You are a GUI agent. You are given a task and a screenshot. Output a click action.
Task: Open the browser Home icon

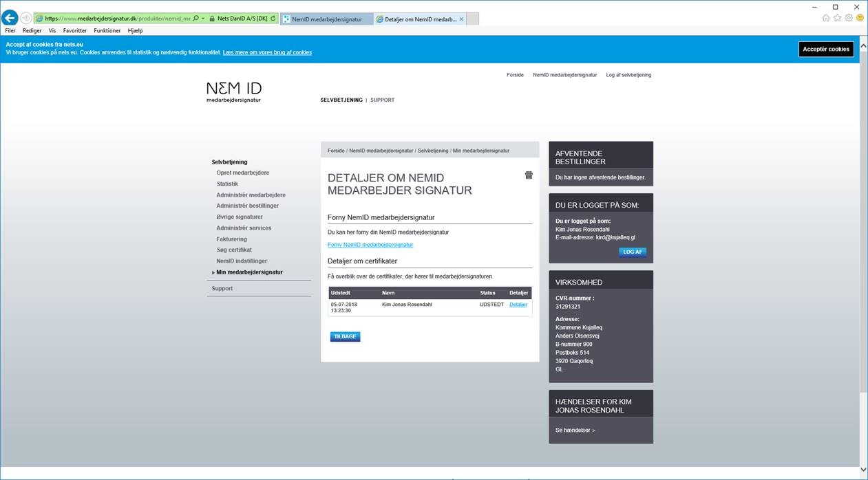click(826, 18)
